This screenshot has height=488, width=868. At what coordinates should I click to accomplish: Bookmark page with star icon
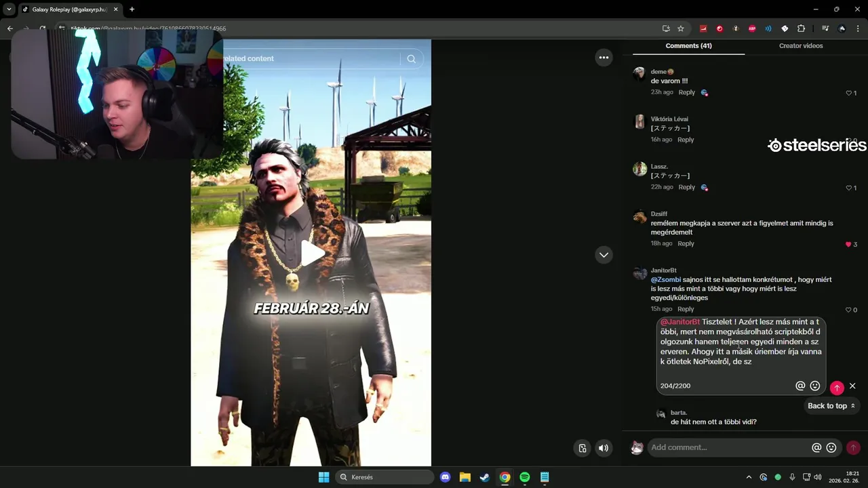click(681, 28)
